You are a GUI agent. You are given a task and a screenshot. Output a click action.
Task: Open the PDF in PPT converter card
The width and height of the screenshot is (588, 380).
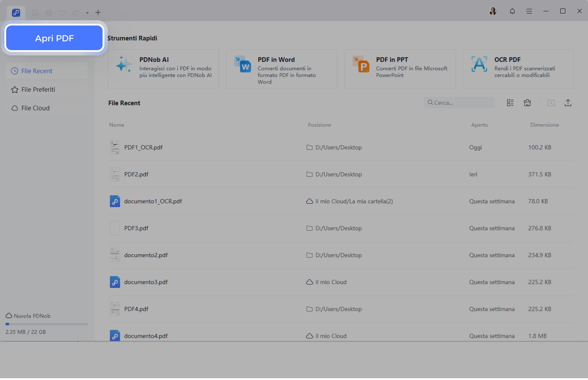(x=400, y=69)
